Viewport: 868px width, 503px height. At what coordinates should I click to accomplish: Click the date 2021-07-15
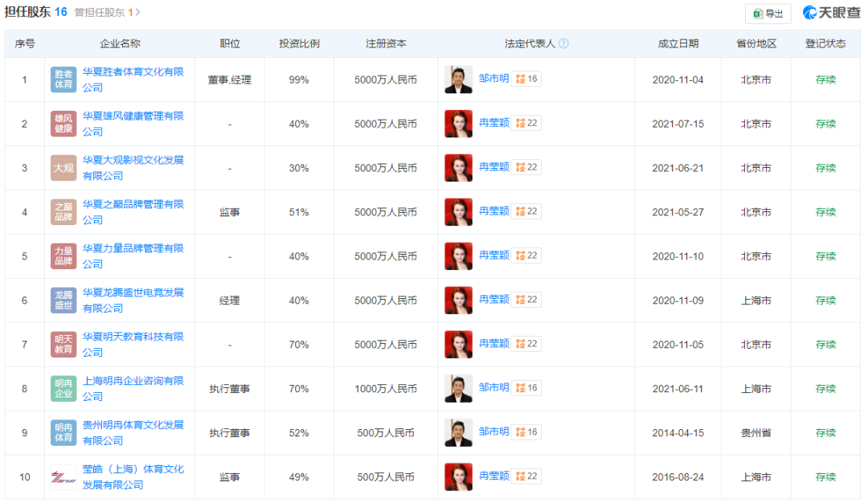678,124
